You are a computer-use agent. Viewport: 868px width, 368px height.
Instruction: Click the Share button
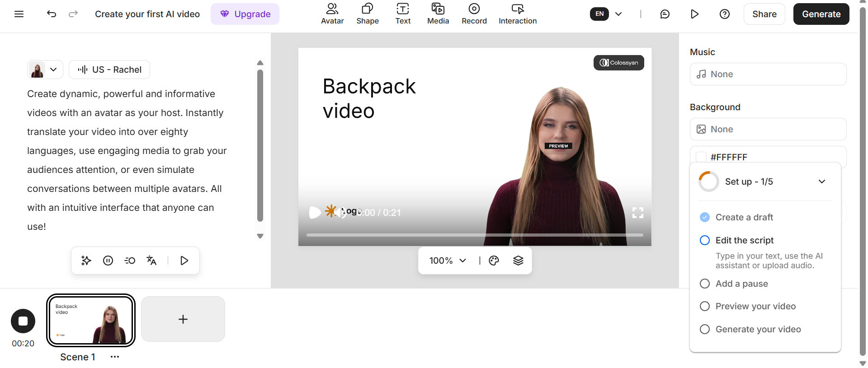(764, 14)
